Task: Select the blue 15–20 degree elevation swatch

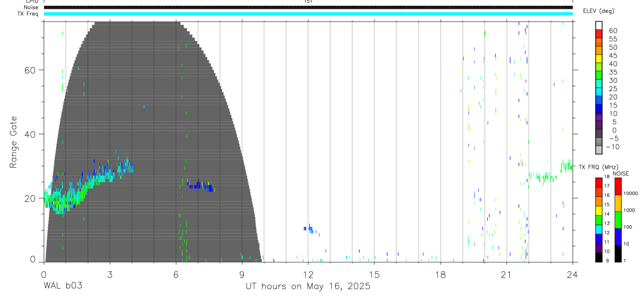Action: 599,101
